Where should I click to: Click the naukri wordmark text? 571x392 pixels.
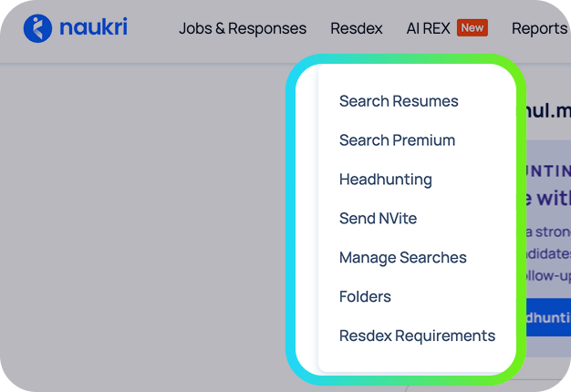click(94, 27)
